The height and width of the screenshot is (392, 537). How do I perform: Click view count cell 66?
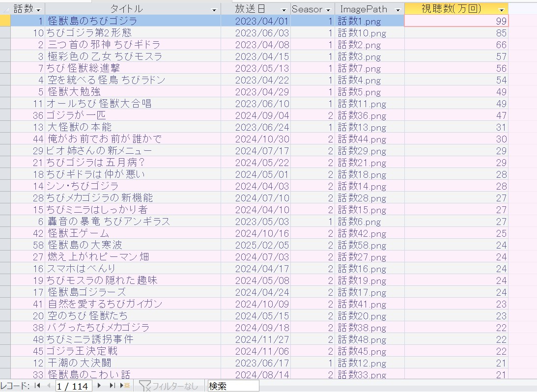[456, 45]
